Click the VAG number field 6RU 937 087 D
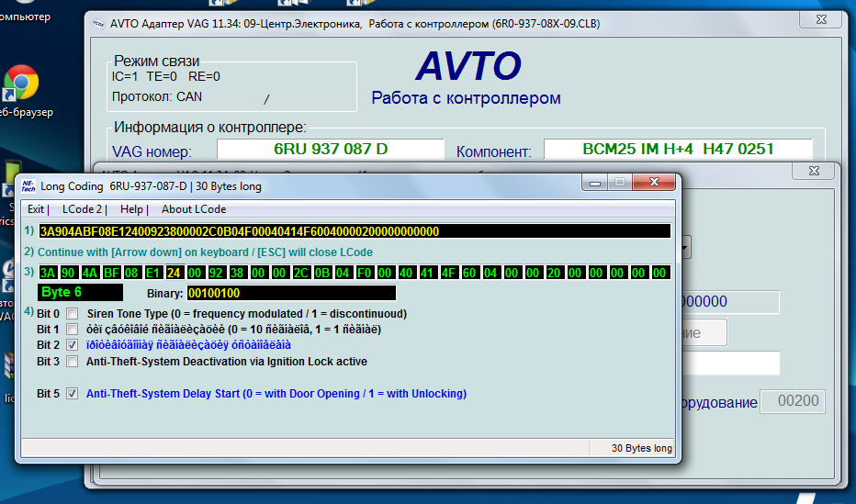This screenshot has width=856, height=504. [330, 149]
